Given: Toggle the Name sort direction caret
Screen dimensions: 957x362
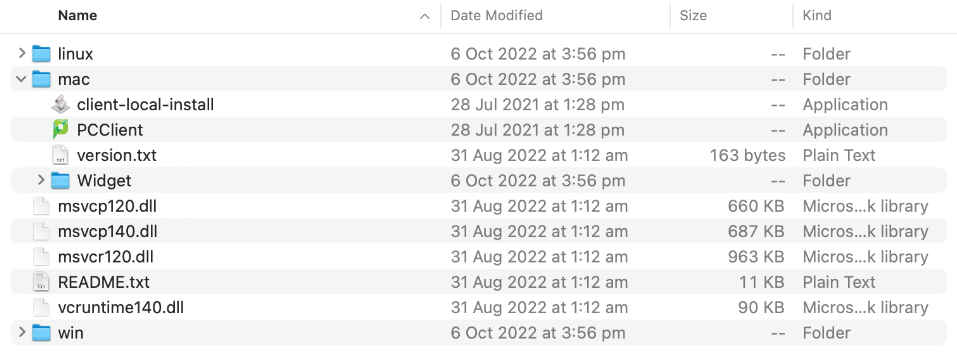Looking at the screenshot, I should 424,16.
